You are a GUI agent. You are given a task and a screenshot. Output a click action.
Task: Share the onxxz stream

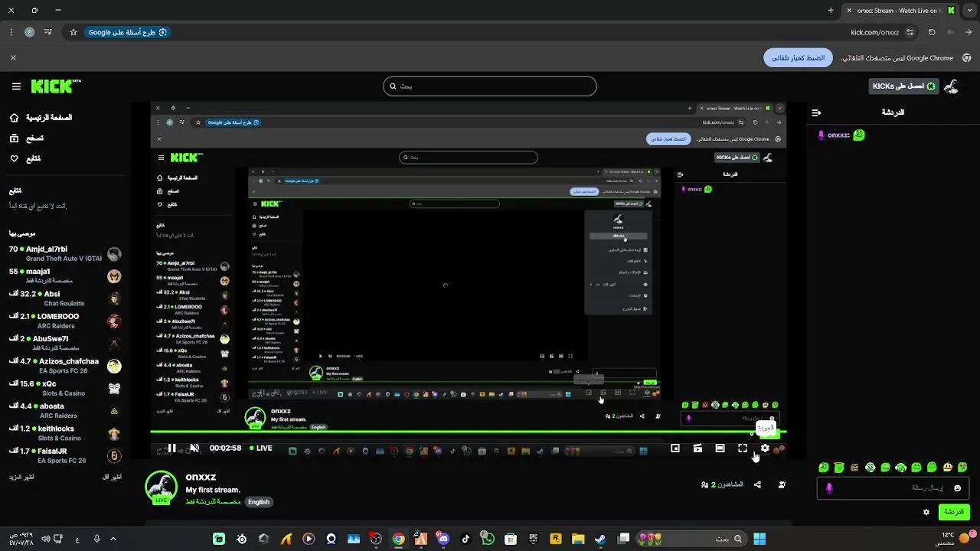point(757,484)
